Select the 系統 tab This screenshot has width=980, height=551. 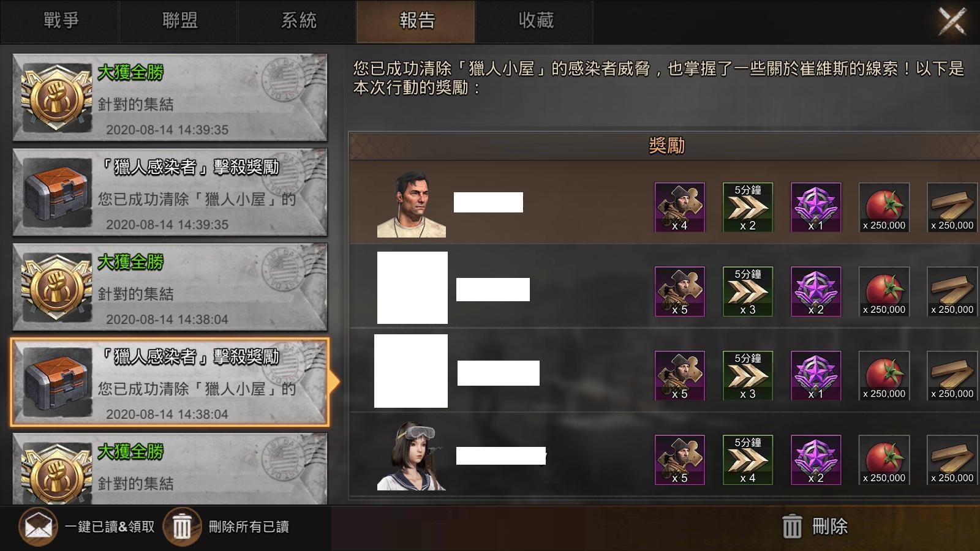click(x=298, y=21)
